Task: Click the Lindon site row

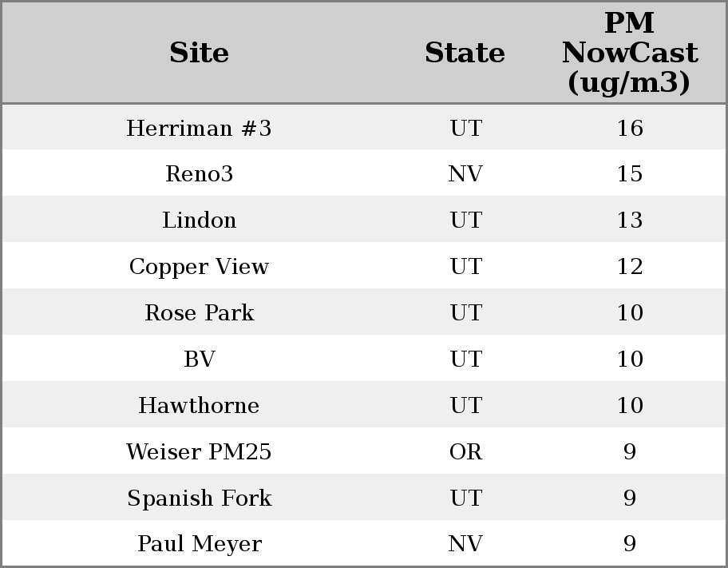Action: [199, 220]
